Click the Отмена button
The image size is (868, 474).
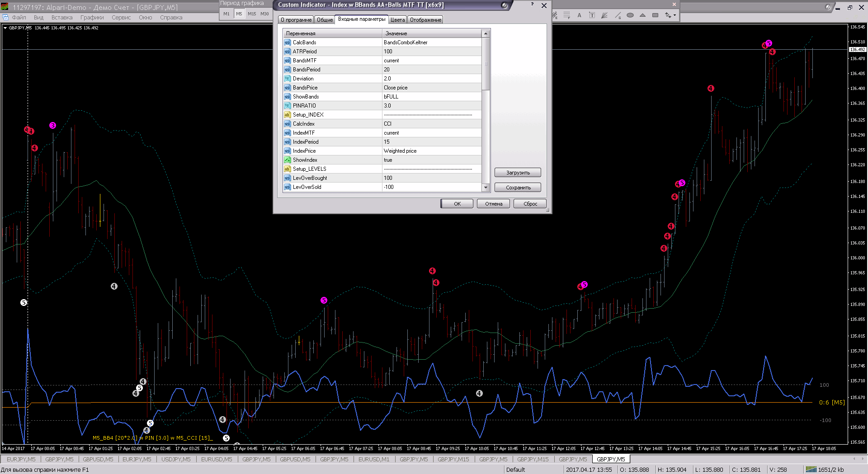[494, 204]
